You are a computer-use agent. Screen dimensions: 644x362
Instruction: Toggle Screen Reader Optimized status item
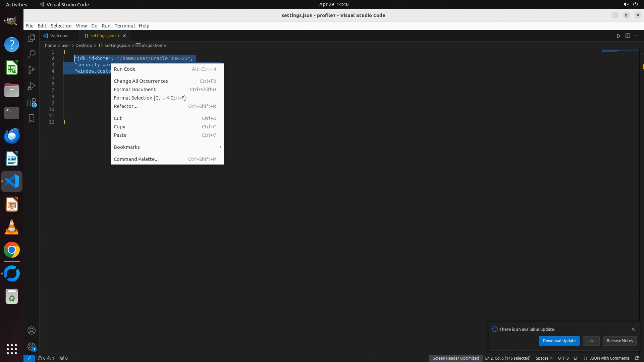[x=455, y=358]
